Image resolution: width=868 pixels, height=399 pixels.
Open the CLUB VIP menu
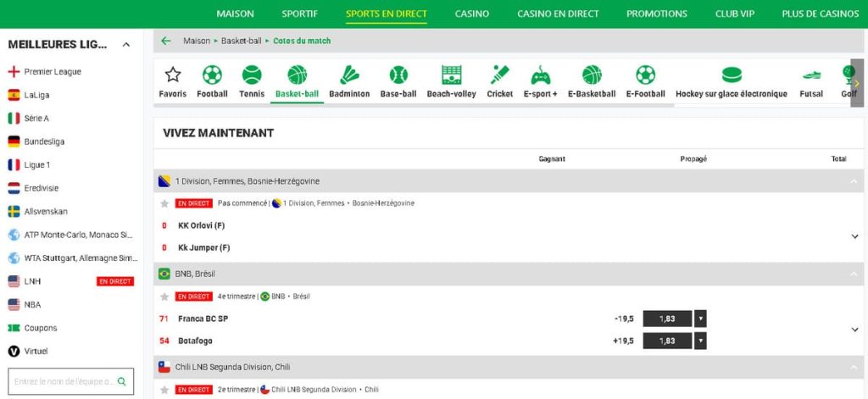735,14
